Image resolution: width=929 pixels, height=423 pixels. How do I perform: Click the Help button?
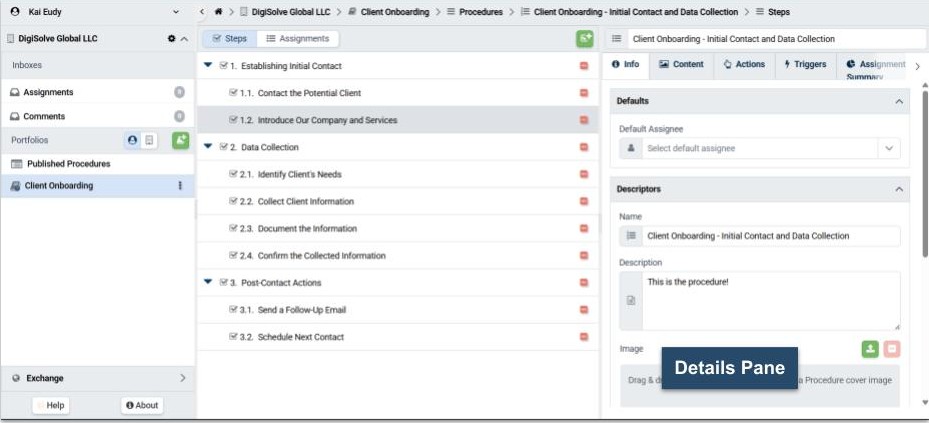pyautogui.click(x=50, y=405)
